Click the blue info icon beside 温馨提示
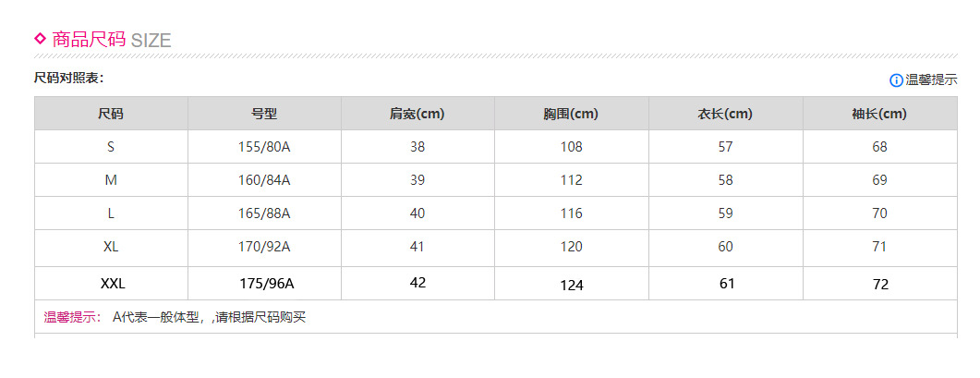Viewport: 980px width, 378px height. click(x=896, y=80)
